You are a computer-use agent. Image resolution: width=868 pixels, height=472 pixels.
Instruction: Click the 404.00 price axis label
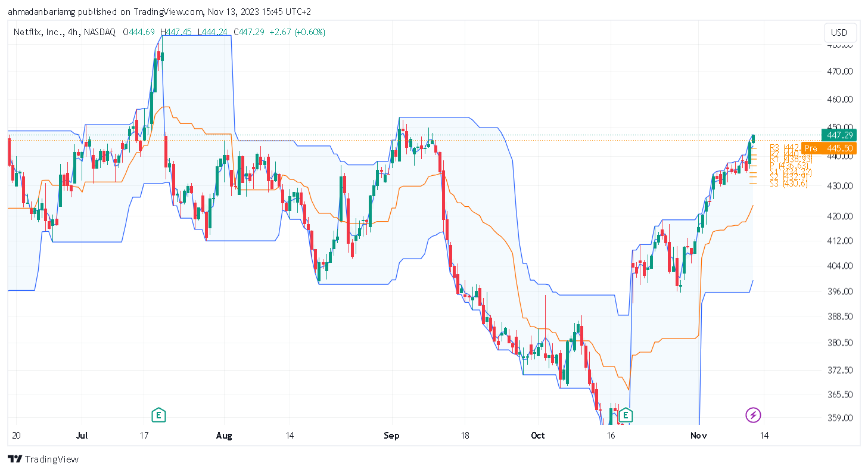[841, 266]
